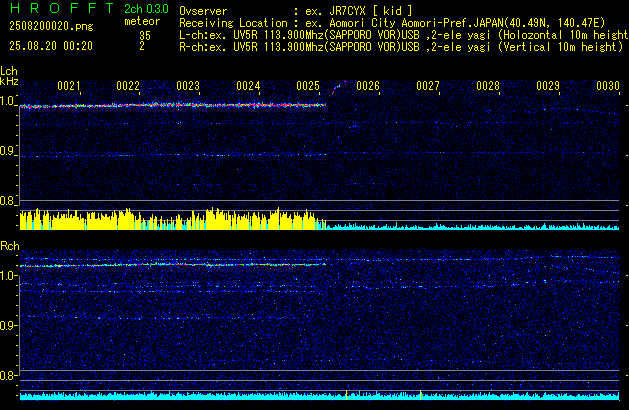The width and height of the screenshot is (629, 410).
Task: Click the HROFFT title text
Action: click(61, 8)
